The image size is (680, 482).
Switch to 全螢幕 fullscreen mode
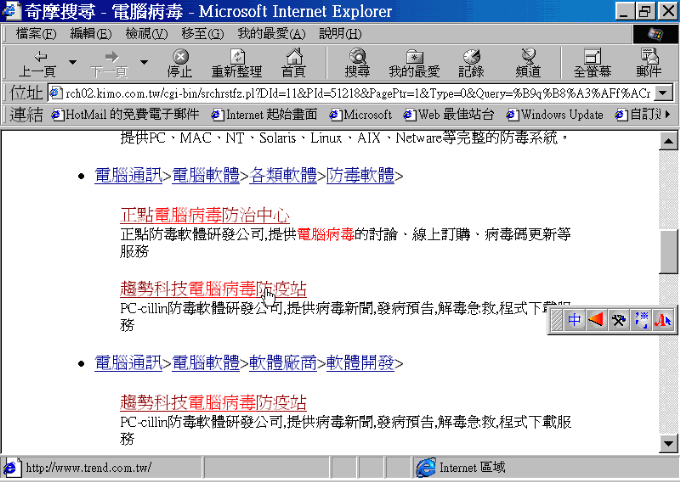coord(592,63)
